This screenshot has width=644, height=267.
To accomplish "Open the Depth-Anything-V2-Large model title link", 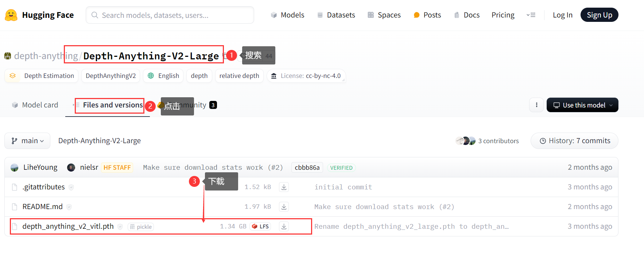I will click(151, 56).
